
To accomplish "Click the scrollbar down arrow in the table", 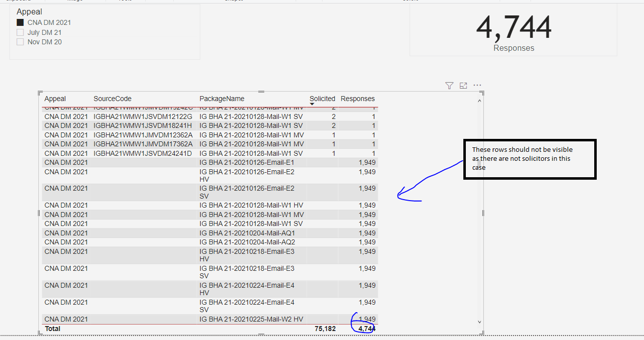I will [x=479, y=322].
